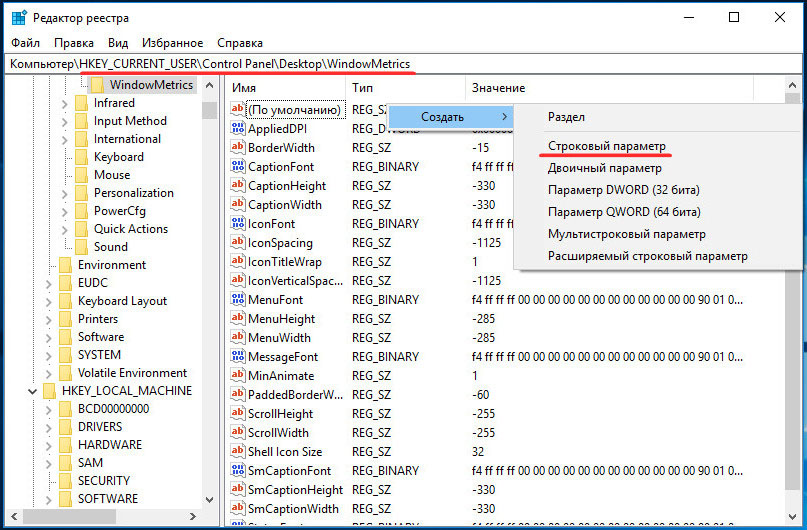This screenshot has width=807, height=530.
Task: Click the Значение column header
Action: click(609, 88)
